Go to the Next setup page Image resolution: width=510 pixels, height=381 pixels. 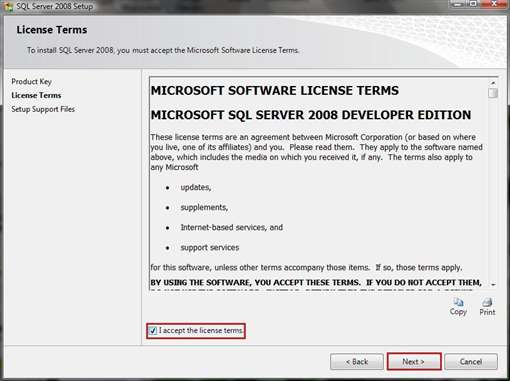pos(414,362)
